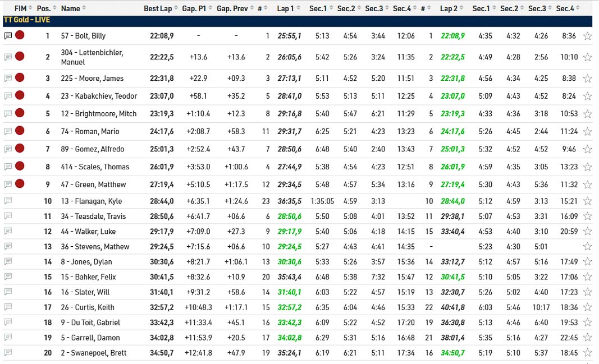Image resolution: width=599 pixels, height=364 pixels.
Task: Click the comment icon for Thomas Scales
Action: click(8, 167)
